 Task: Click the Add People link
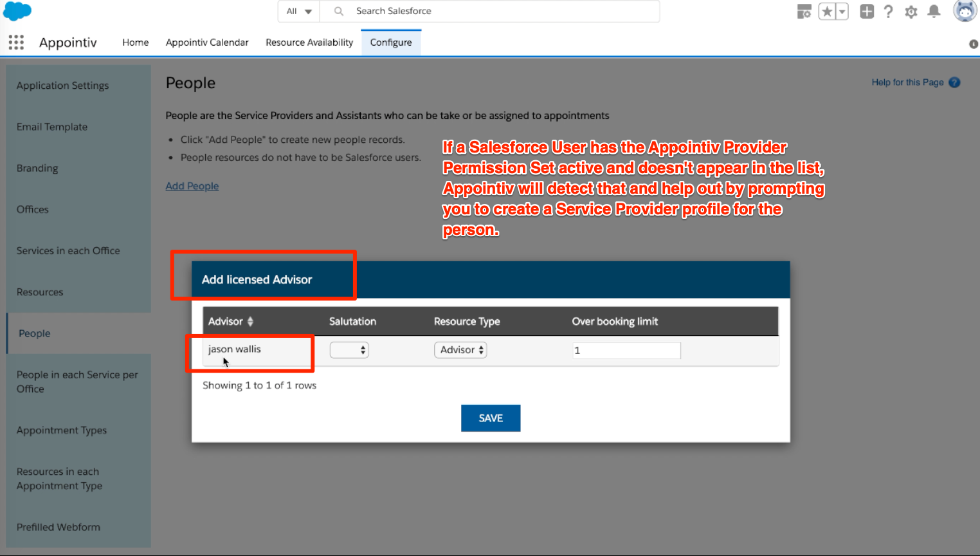[x=192, y=186]
